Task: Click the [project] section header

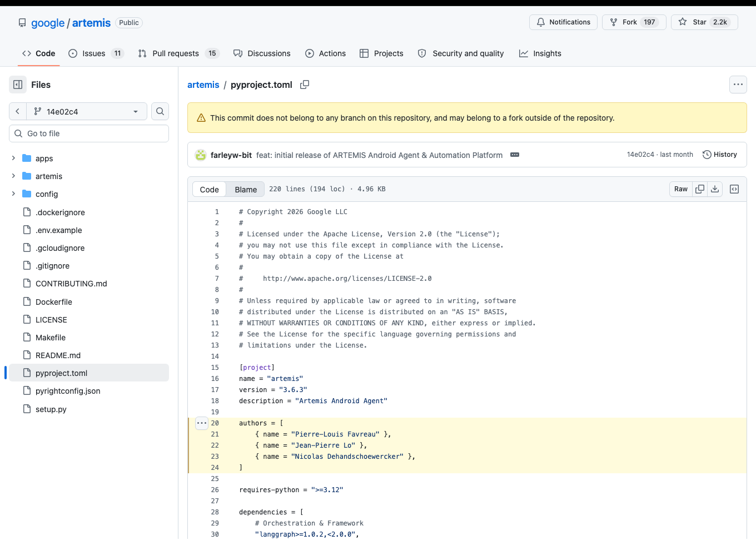Action: tap(257, 368)
